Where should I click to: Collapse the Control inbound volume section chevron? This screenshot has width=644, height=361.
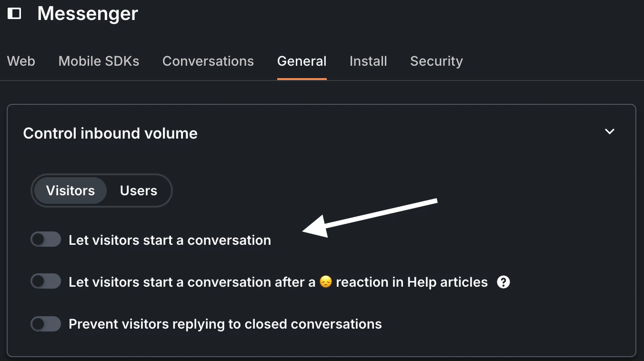(x=609, y=131)
